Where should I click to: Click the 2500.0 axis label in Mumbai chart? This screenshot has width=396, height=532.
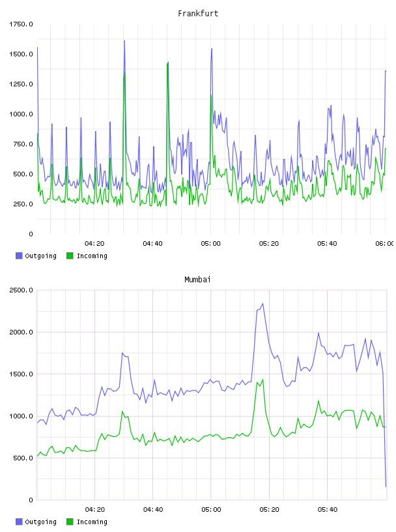(x=21, y=290)
